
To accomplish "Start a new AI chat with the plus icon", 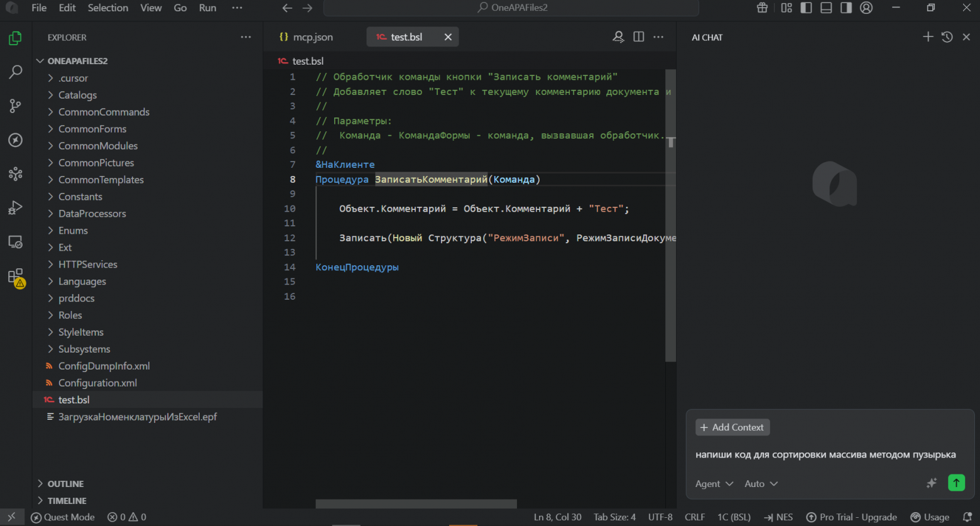I will point(928,36).
